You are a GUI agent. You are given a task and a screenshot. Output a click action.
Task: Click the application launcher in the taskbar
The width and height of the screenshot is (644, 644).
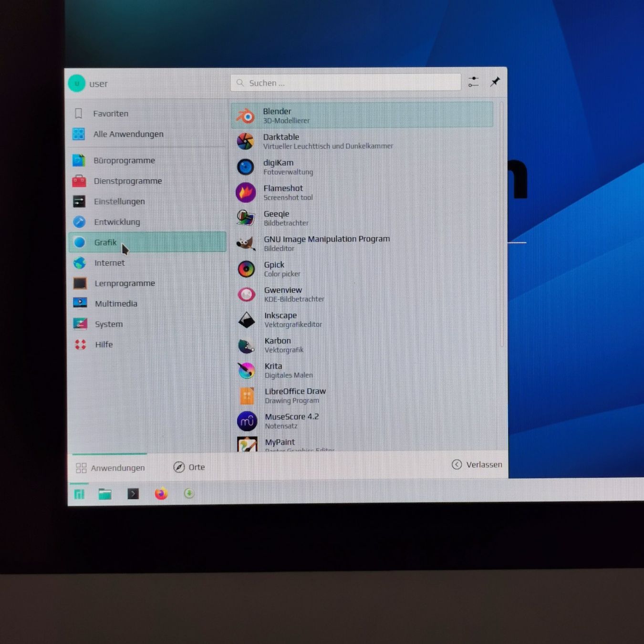click(x=79, y=494)
